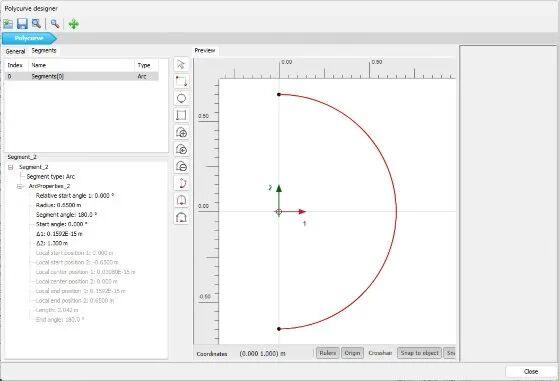Viewport: 559px width, 381px height.
Task: Collapse the Segment_2 tree node
Action: [11, 167]
